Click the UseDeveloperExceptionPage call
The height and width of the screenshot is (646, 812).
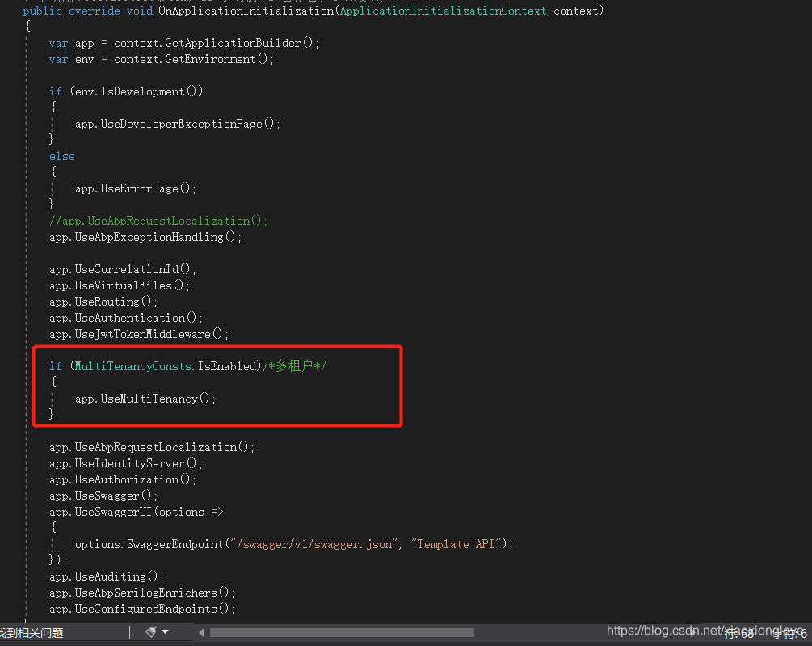coord(176,123)
